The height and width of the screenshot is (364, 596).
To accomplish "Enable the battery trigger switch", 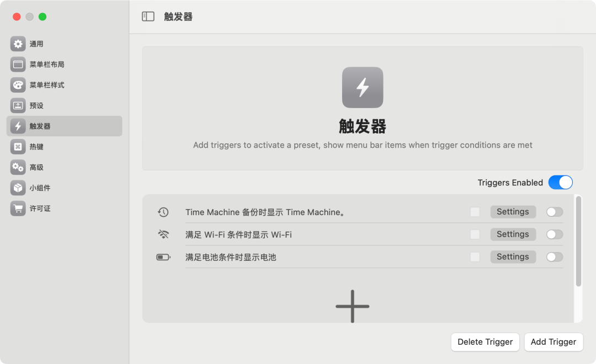I will (555, 257).
